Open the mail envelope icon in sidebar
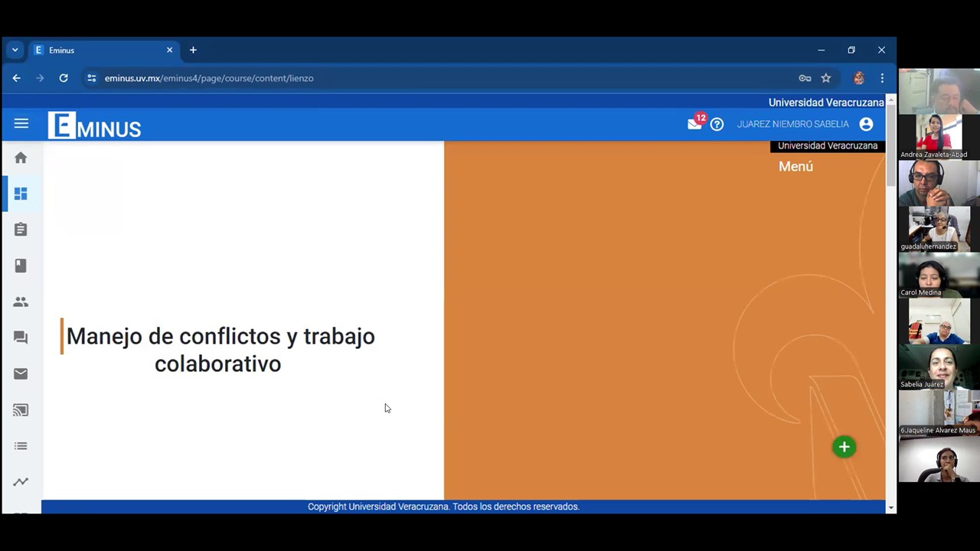Viewport: 980px width, 551px height. pyautogui.click(x=21, y=373)
